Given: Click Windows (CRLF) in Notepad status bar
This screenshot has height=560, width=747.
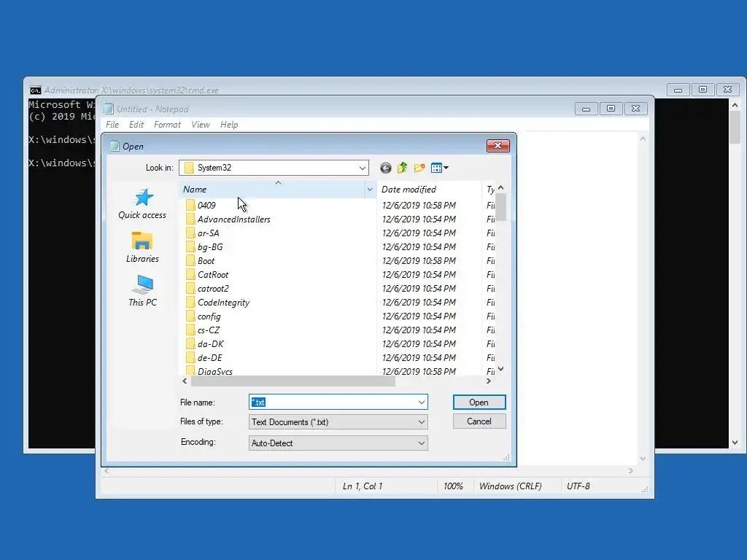Looking at the screenshot, I should (510, 486).
